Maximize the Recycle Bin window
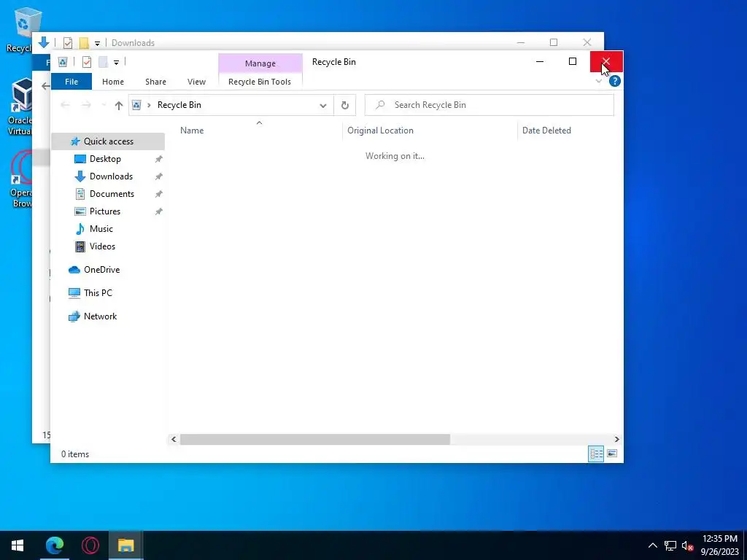Viewport: 747px width, 560px height. 573,61
